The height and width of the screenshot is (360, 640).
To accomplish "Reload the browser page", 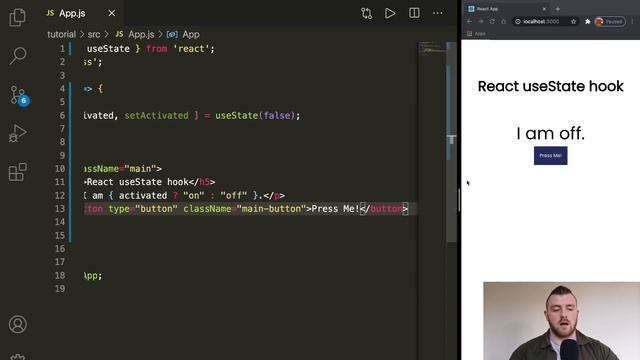I will 492,21.
